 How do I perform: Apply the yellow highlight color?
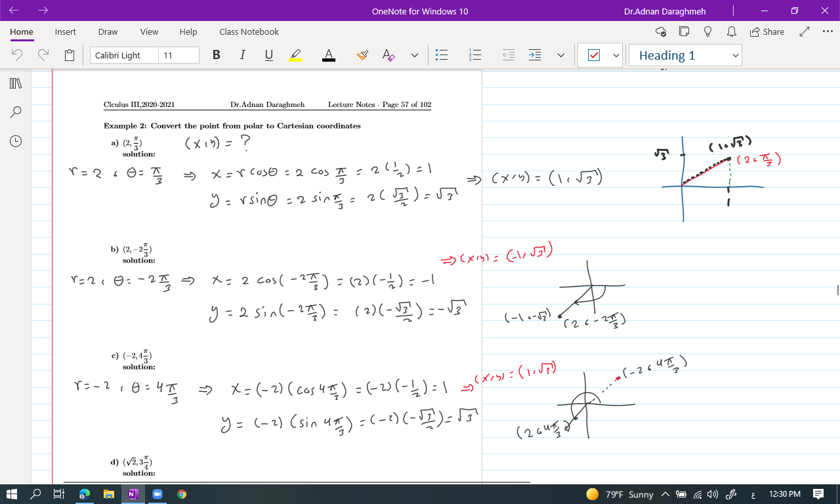(295, 55)
